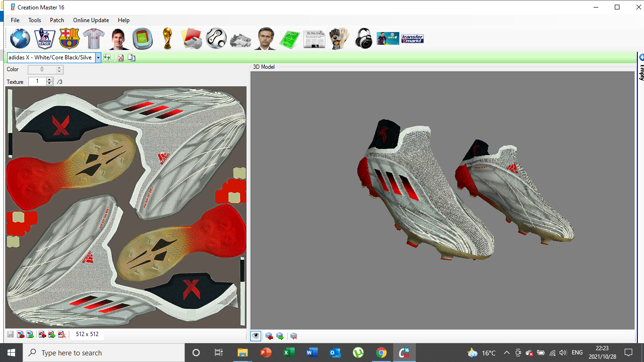
Task: Open the Country globe editor icon
Action: 20,39
